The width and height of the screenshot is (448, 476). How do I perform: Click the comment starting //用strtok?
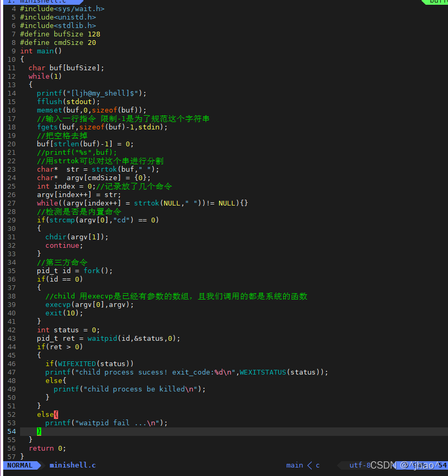[100, 161]
